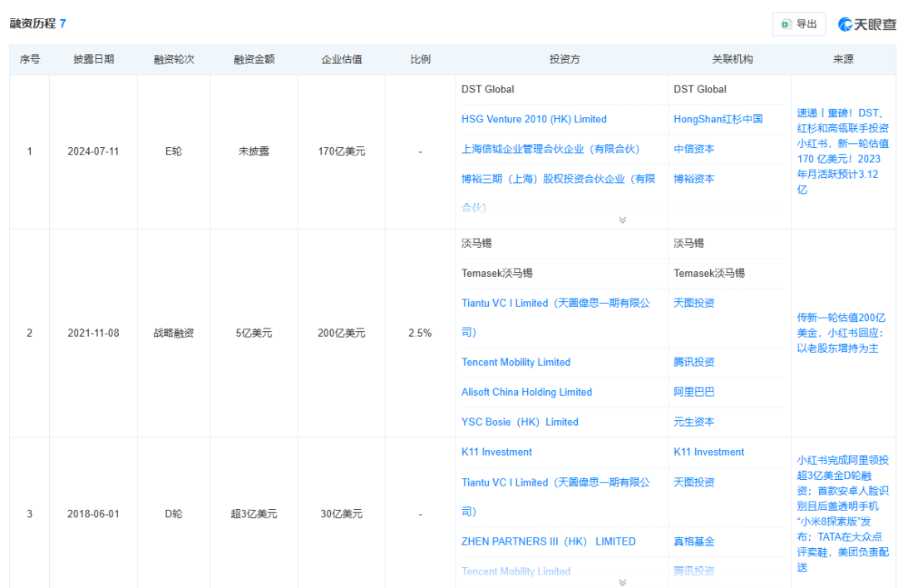Click the 导出 export button
This screenshot has height=588, width=898.
[x=799, y=24]
